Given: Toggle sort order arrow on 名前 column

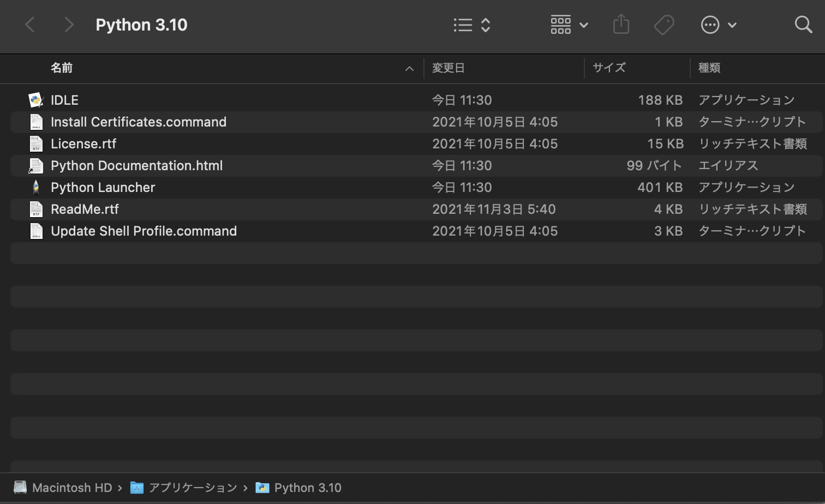Looking at the screenshot, I should [409, 68].
